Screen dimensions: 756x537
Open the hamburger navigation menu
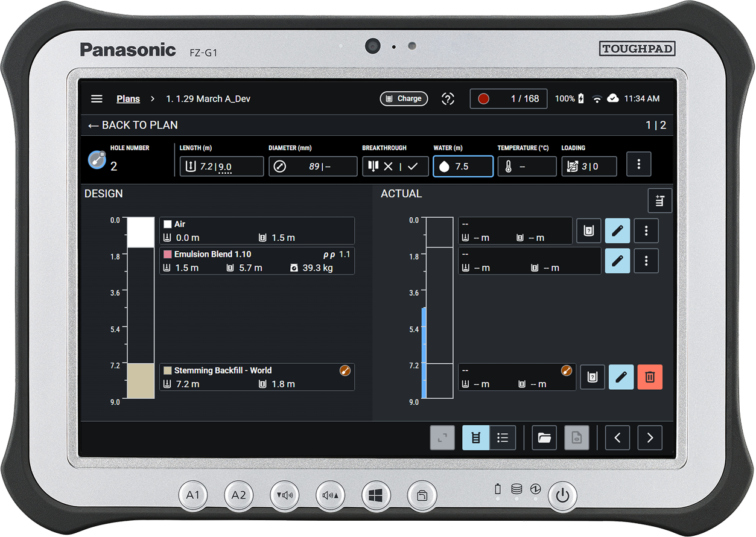(x=97, y=99)
